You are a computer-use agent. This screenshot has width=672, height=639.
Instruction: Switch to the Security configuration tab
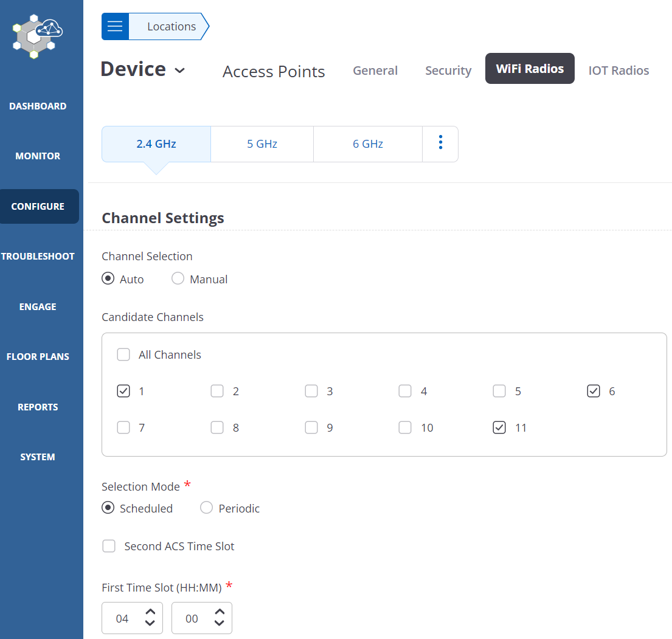coord(448,70)
